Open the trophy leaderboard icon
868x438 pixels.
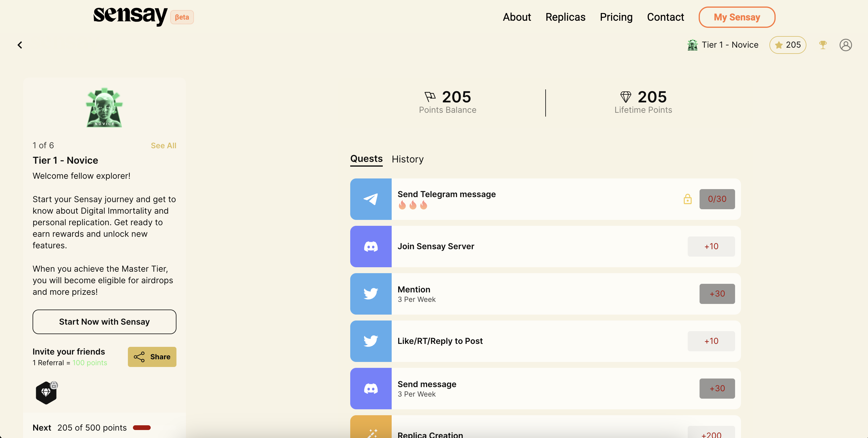(x=823, y=44)
